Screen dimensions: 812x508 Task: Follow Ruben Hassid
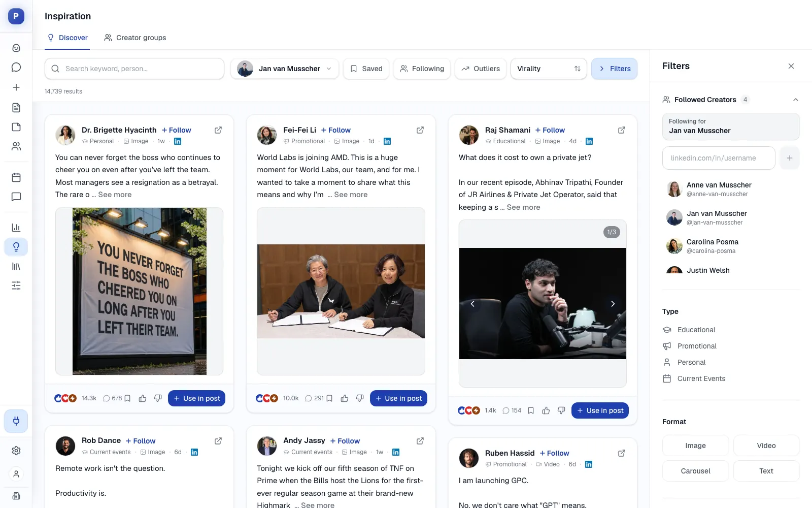[554, 453]
